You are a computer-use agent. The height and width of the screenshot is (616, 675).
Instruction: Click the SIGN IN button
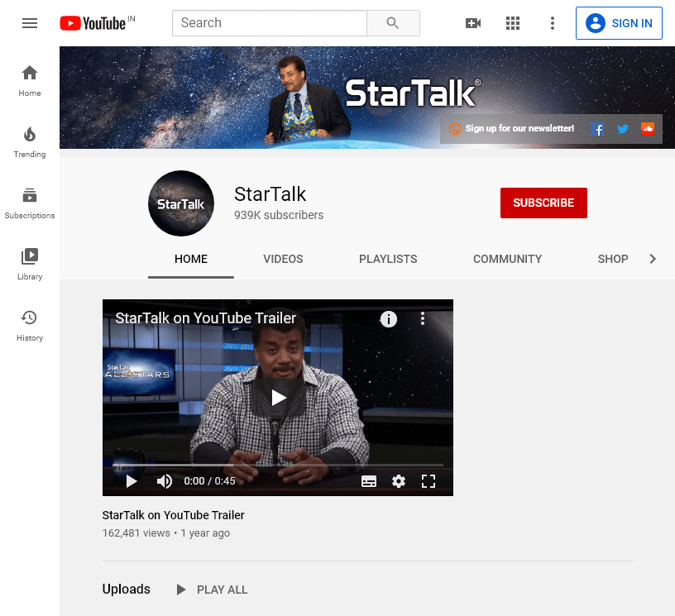point(619,23)
